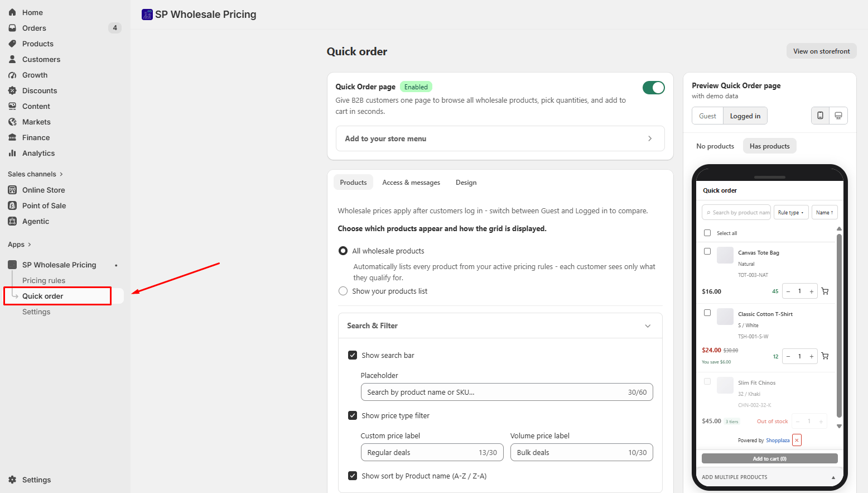Check the Classic Cotton T-Shirt checkbox
868x493 pixels.
tap(707, 313)
